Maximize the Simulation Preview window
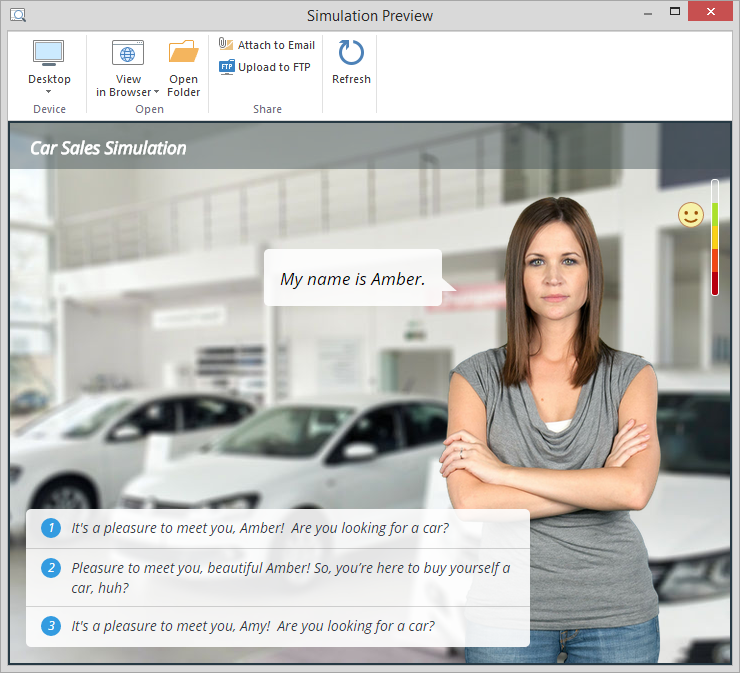The width and height of the screenshot is (740, 673). 675,12
